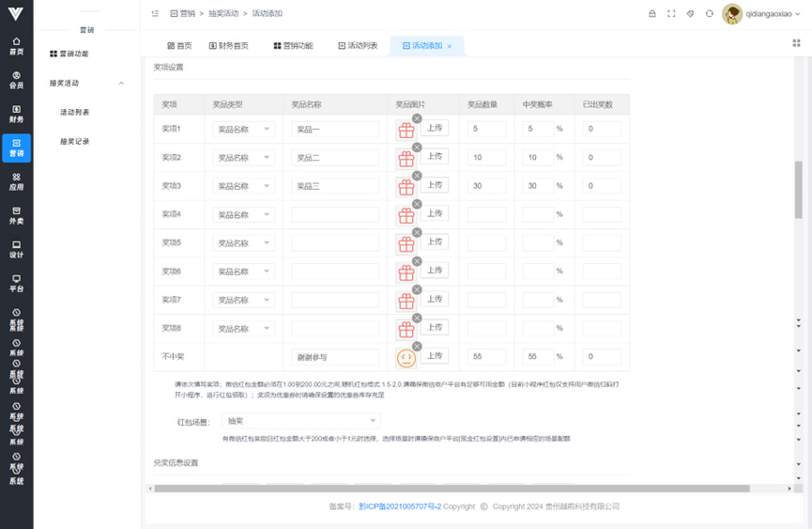
Task: Collapse the sidebar menu toggle icon
Action: tap(155, 14)
